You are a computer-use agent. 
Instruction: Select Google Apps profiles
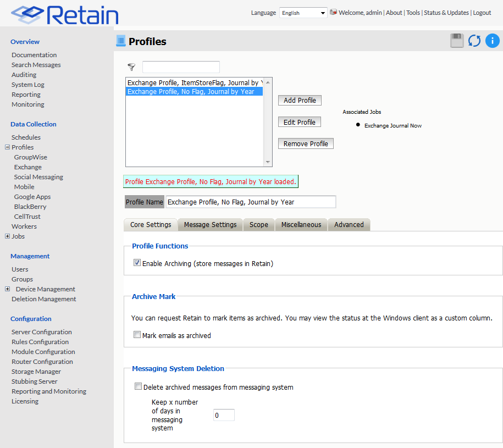pos(32,197)
